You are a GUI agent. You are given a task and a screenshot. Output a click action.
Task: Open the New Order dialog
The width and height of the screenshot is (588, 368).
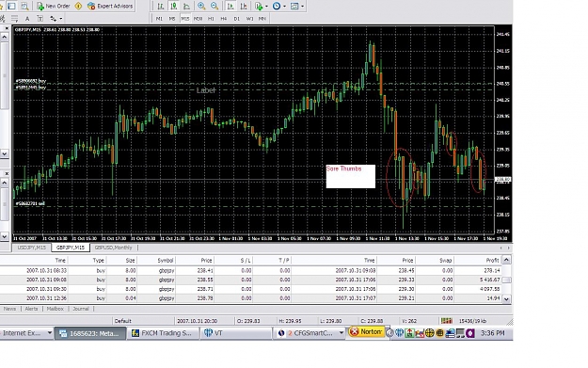click(54, 6)
